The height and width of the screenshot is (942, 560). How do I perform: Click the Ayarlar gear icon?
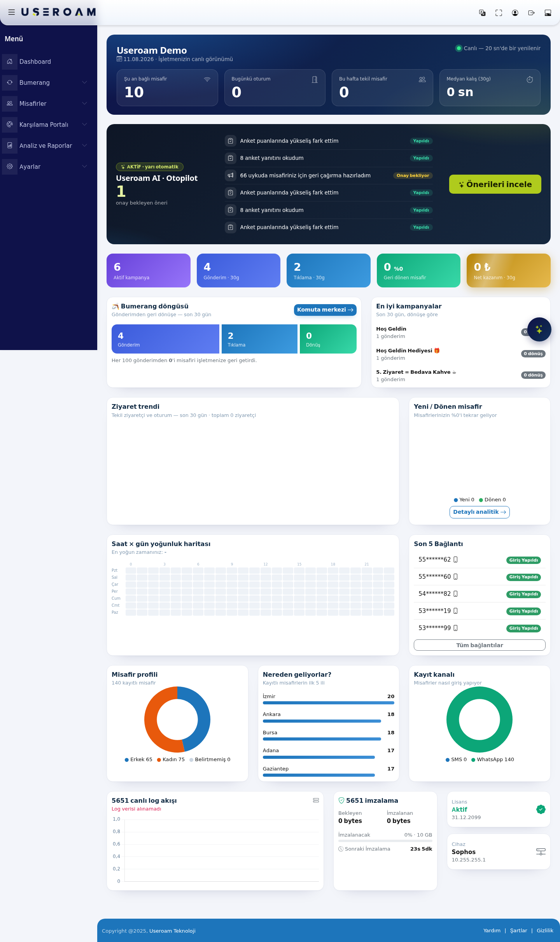coord(10,166)
